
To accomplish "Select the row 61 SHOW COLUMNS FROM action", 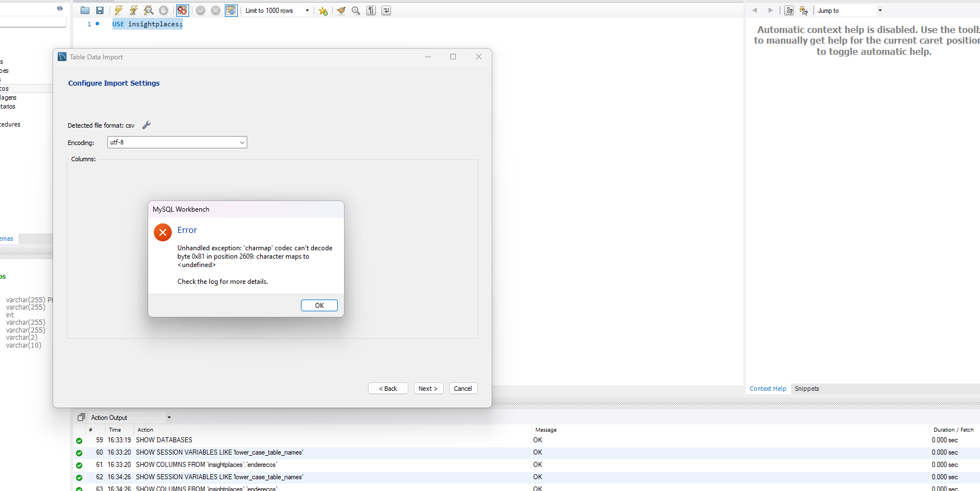I will pos(206,465).
